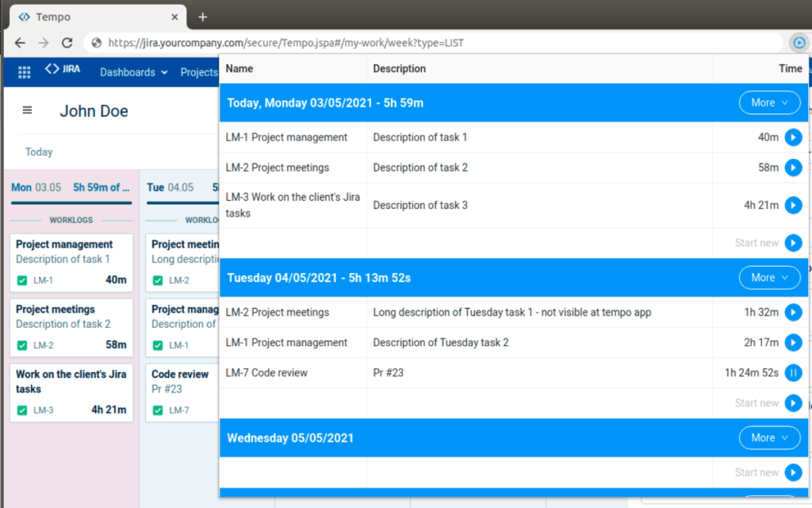Image resolution: width=812 pixels, height=508 pixels.
Task: Toggle the LM-3 checkbox on client's Jira card
Action: tap(22, 410)
